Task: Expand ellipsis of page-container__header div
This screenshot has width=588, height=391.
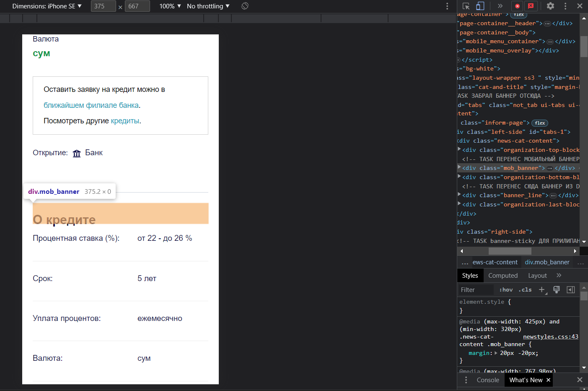Action: click(547, 24)
